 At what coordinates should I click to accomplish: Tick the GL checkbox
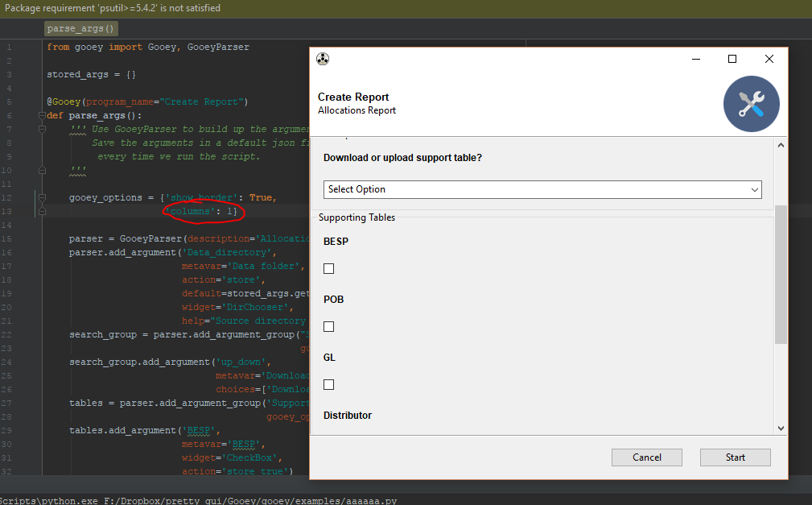pos(328,384)
